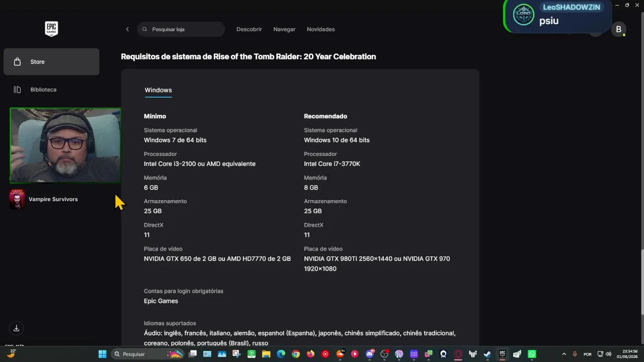This screenshot has height=362, width=644.
Task: Click the '6 GB' minimum memory value
Action: pos(151,188)
